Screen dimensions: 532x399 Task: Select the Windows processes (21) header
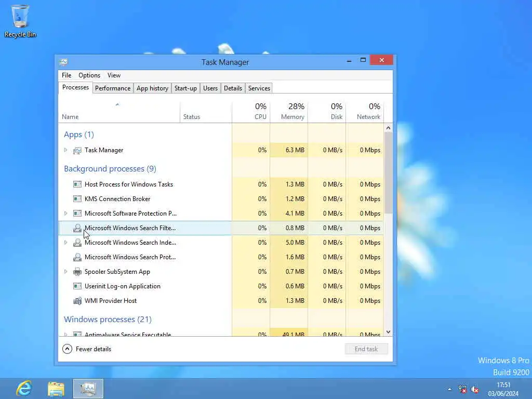pos(108,320)
